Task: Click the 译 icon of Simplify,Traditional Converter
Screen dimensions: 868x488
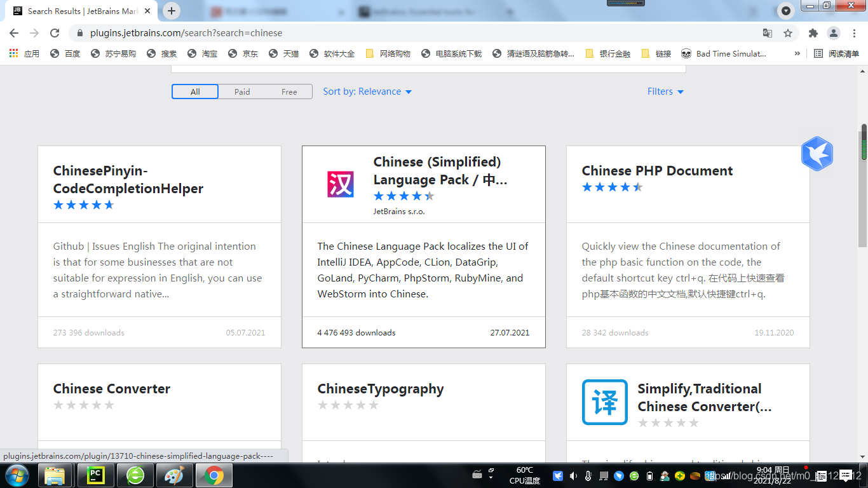Action: pyautogui.click(x=605, y=402)
